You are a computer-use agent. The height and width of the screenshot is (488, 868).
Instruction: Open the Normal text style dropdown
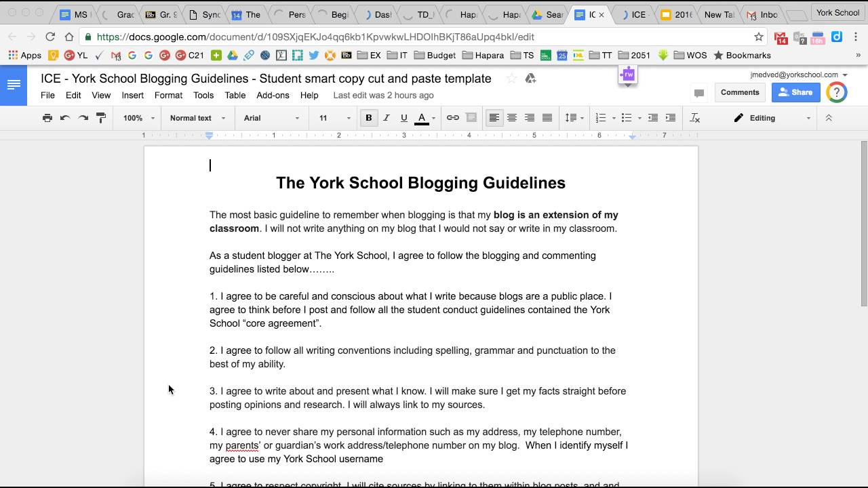pyautogui.click(x=197, y=118)
